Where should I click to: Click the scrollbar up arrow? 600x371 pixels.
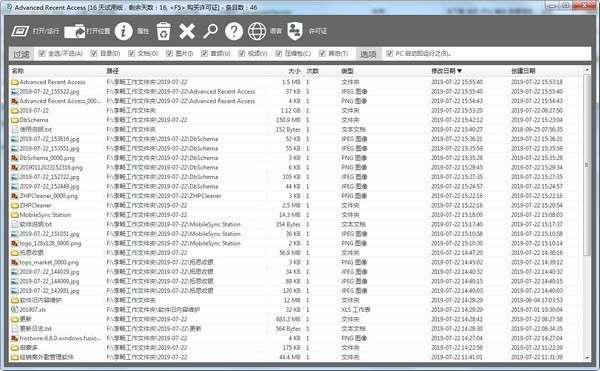click(x=587, y=70)
